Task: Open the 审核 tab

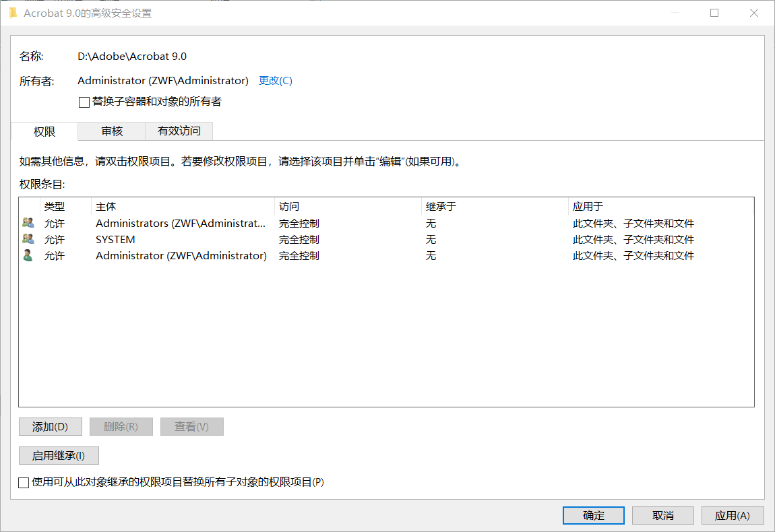Action: click(x=112, y=131)
